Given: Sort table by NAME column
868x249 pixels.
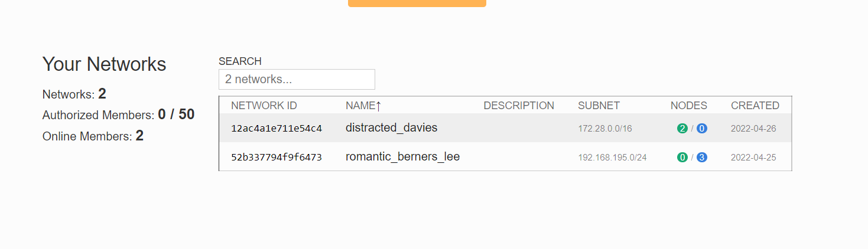Looking at the screenshot, I should tap(360, 106).
